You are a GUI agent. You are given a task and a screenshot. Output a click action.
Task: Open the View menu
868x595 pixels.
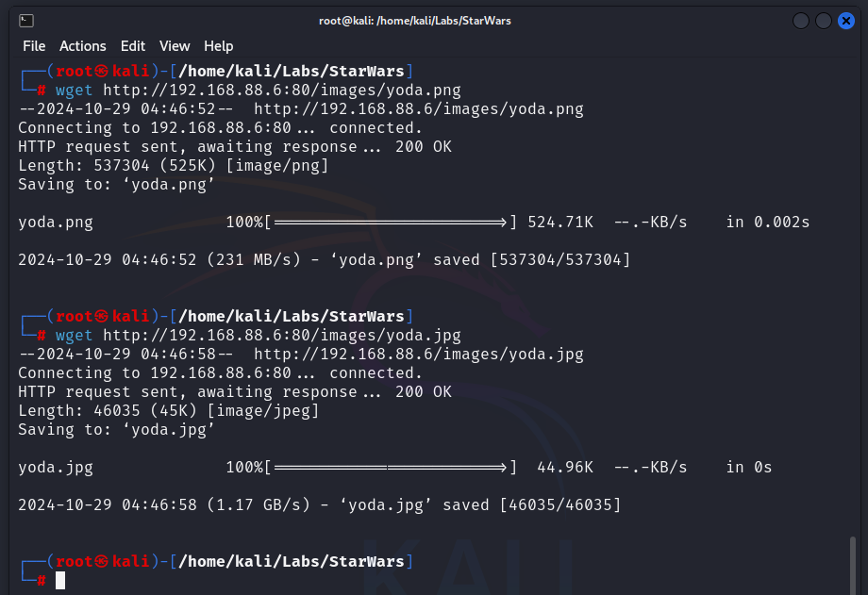pyautogui.click(x=175, y=46)
